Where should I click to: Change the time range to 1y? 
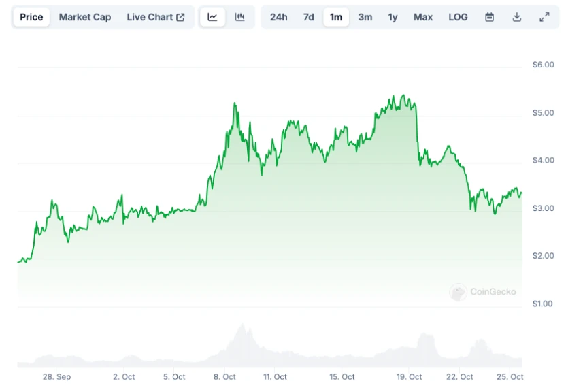[393, 17]
